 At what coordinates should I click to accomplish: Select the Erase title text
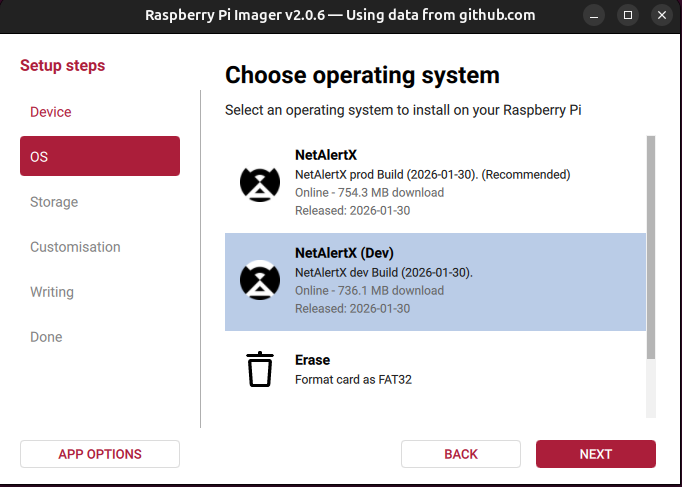point(312,360)
